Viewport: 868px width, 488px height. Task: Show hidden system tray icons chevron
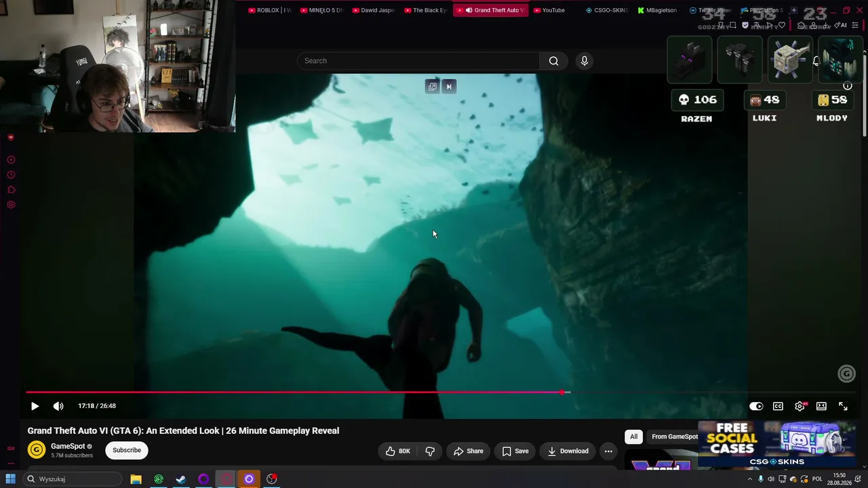[x=749, y=479]
